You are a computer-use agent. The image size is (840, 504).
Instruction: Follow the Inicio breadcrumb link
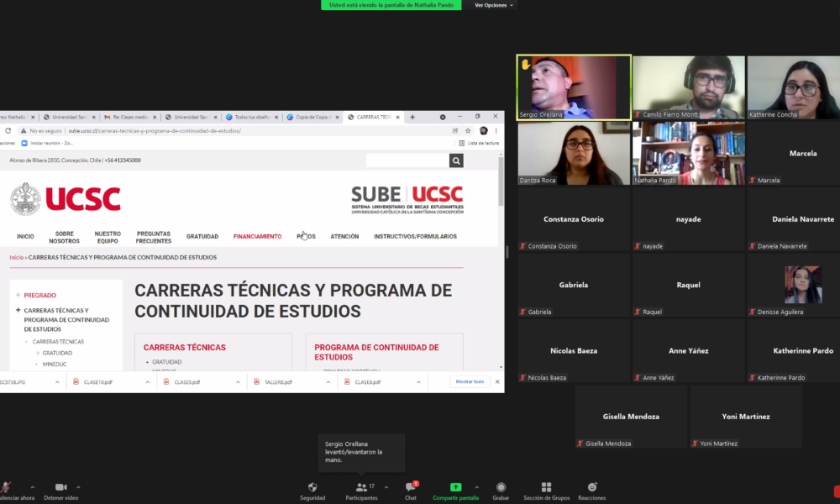[x=16, y=258]
